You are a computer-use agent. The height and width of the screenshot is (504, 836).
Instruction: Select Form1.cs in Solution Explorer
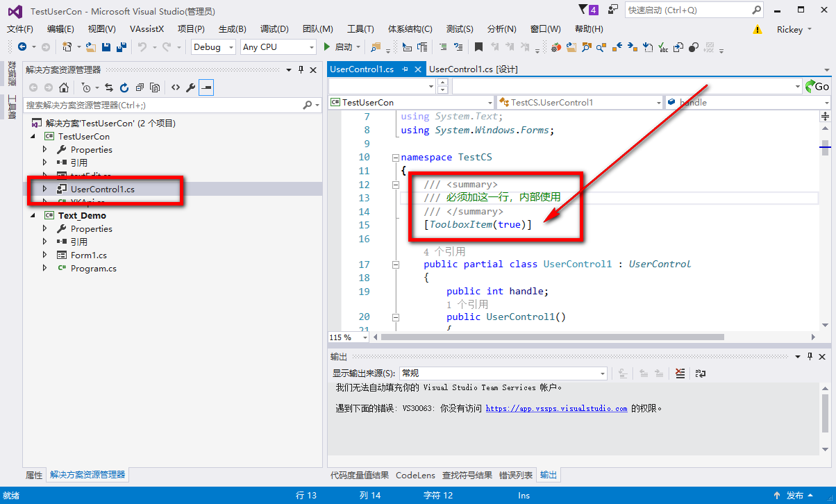(89, 255)
